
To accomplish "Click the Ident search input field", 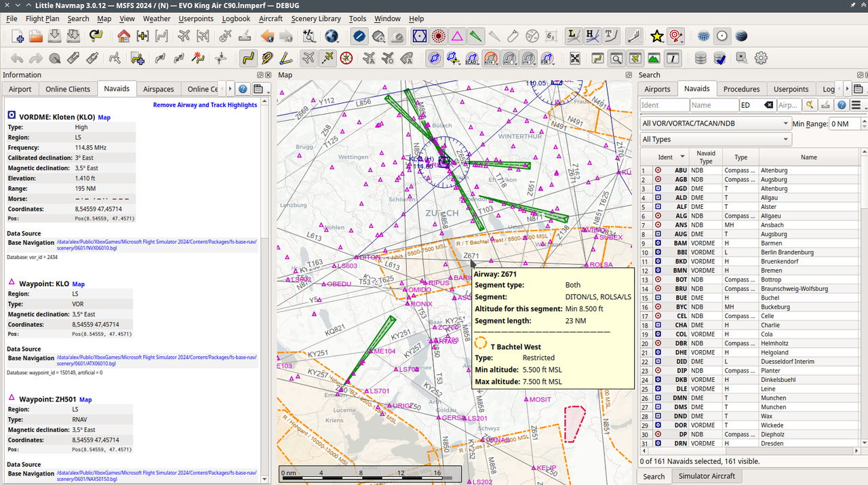I will [665, 105].
